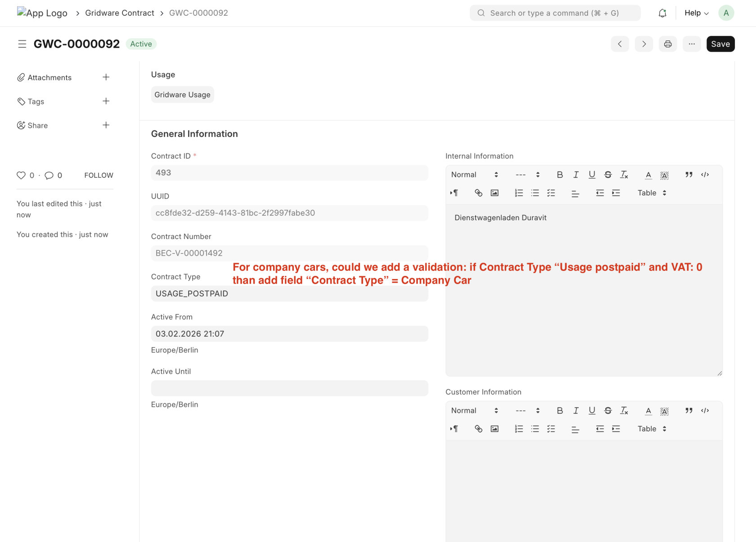This screenshot has width=756, height=542.
Task: Insert link in Internal Information editor
Action: (x=478, y=193)
